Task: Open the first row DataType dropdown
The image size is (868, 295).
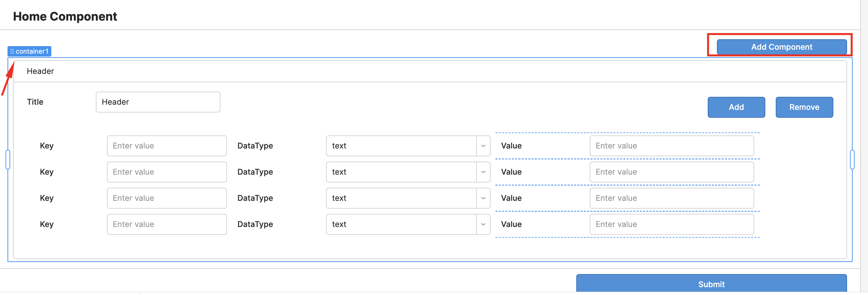Action: tap(408, 146)
